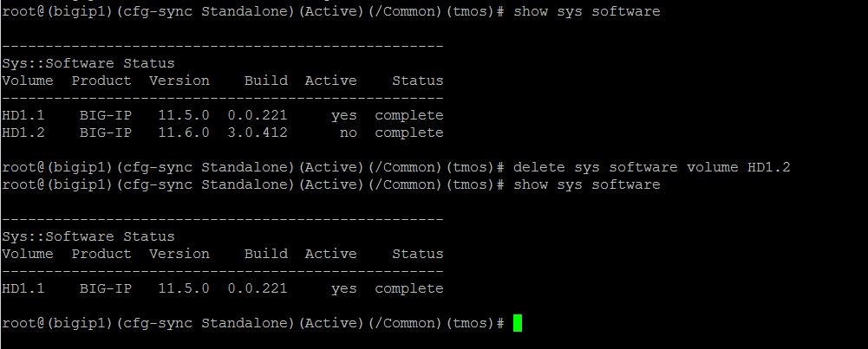Click the 'Status' column header in the second table
This screenshot has height=349, width=868.
click(x=417, y=254)
